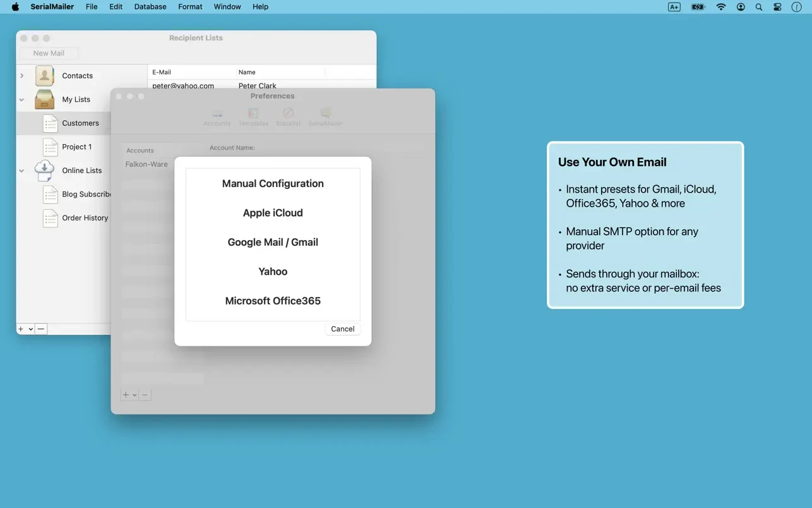
Task: Select the Project 1 list label
Action: coord(77,147)
